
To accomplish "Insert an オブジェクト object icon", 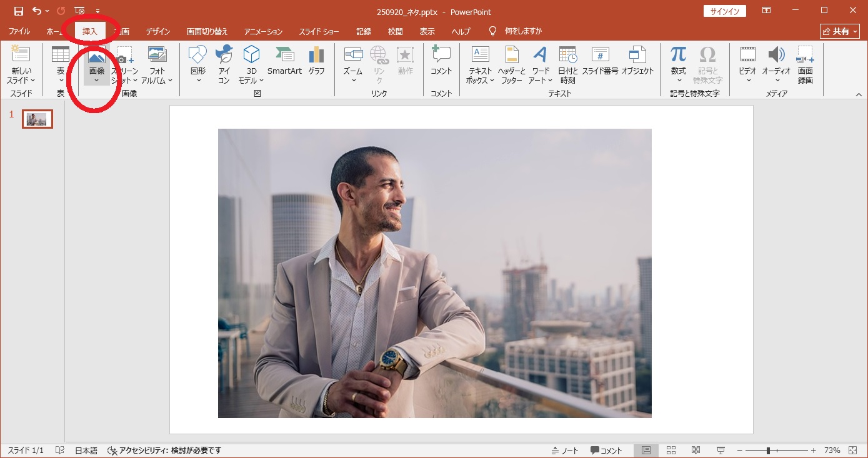I will (637, 62).
